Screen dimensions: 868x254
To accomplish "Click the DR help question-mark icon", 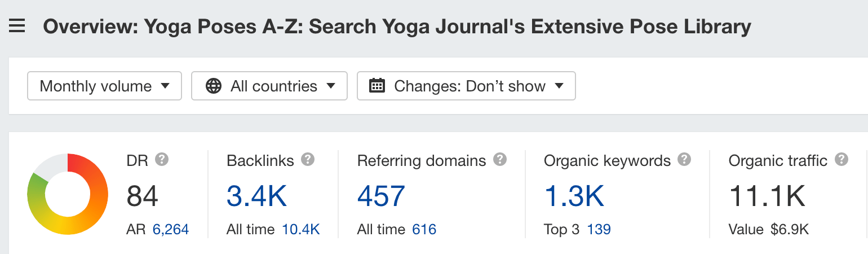I will click(162, 160).
